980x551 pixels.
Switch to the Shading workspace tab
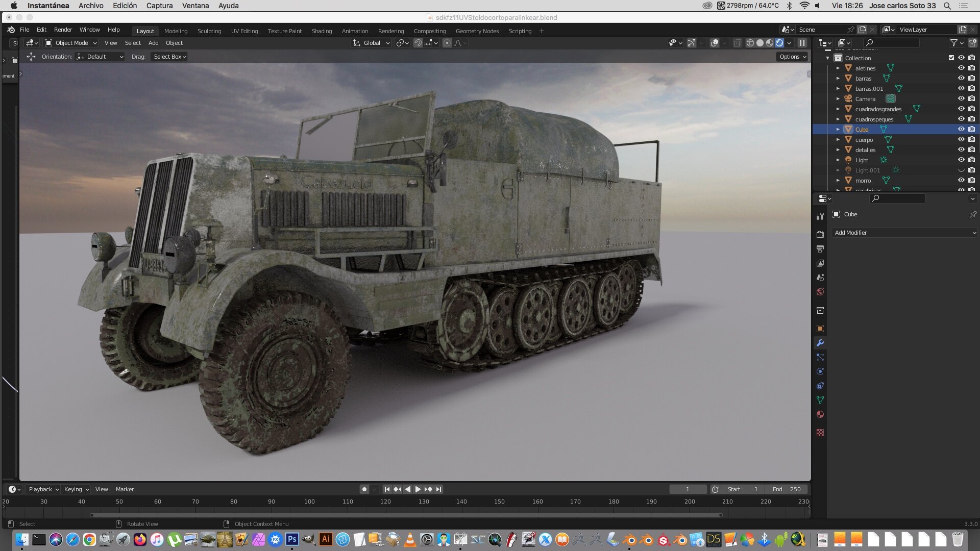click(322, 31)
